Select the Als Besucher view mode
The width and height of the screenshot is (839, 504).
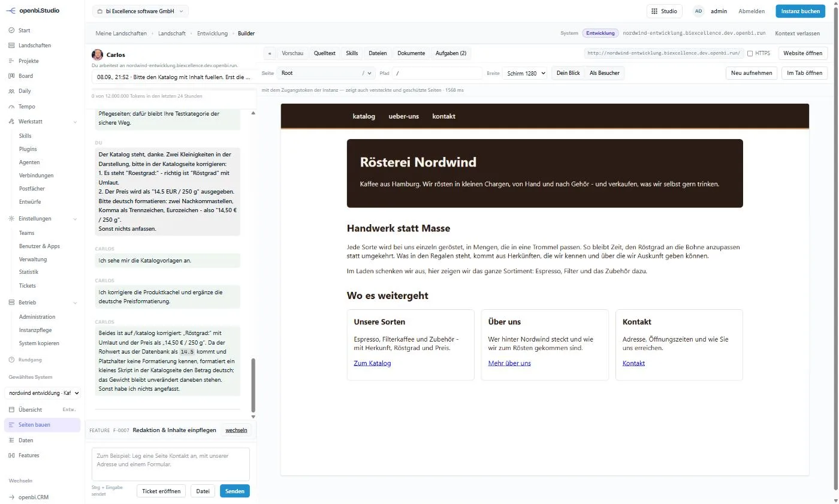[x=605, y=73]
